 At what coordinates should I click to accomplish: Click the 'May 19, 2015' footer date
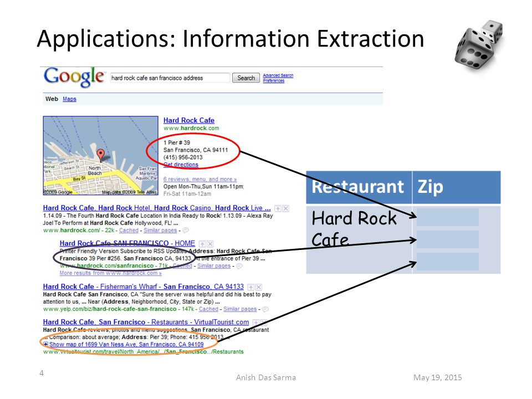tap(438, 377)
